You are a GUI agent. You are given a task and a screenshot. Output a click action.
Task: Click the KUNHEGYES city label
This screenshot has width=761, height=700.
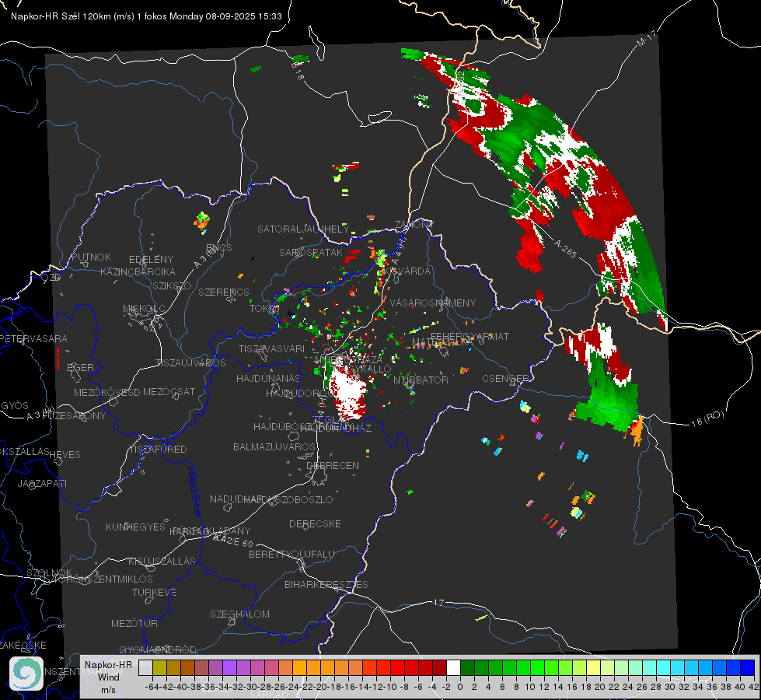(x=135, y=527)
